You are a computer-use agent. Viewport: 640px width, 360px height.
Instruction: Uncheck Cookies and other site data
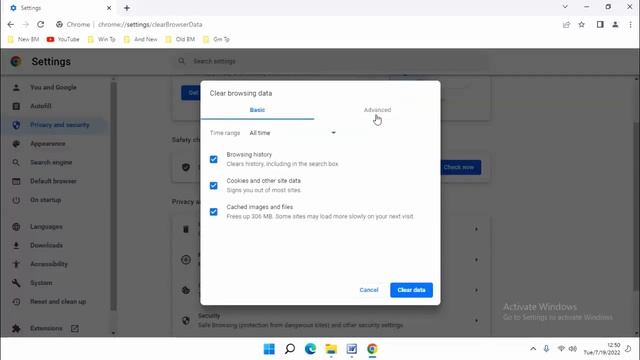[x=213, y=186]
